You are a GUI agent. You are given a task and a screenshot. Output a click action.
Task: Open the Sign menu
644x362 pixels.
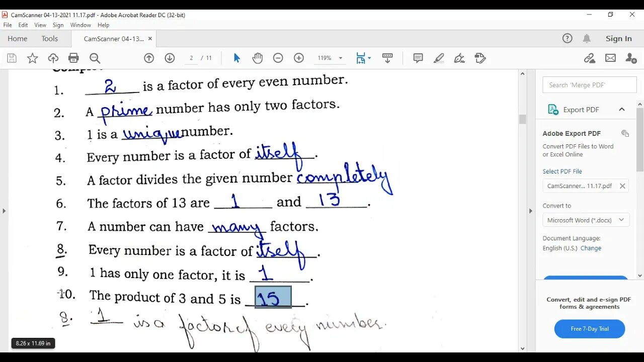(58, 25)
